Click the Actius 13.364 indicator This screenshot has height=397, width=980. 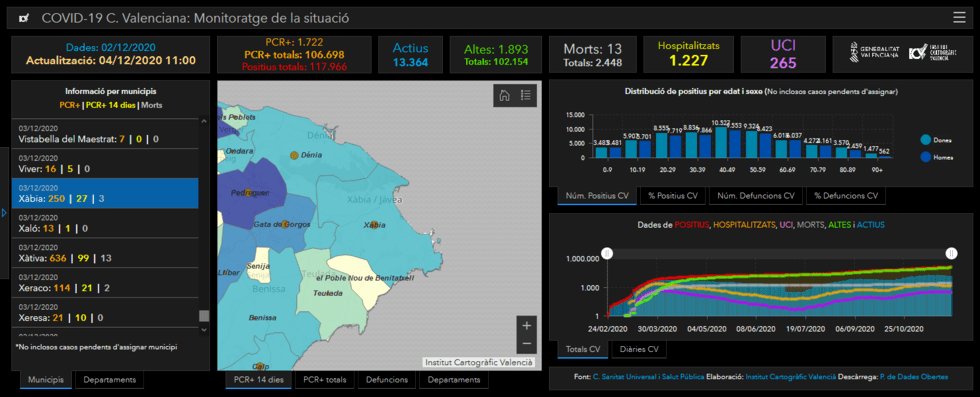410,54
